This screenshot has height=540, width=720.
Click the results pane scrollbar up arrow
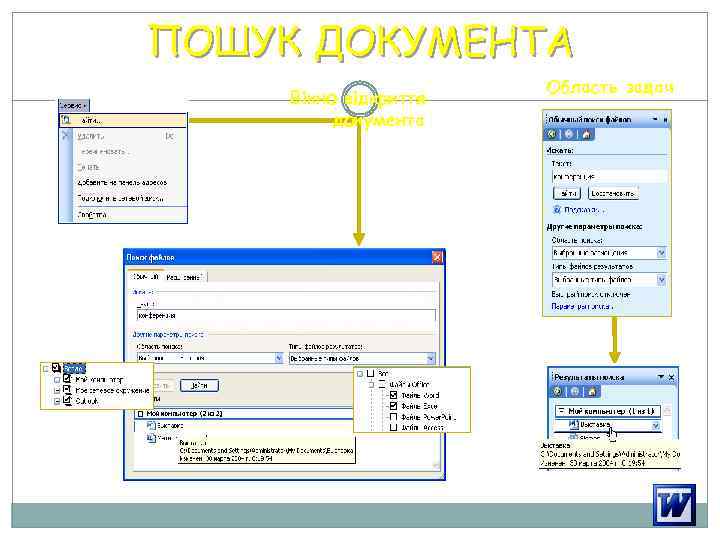pyautogui.click(x=668, y=410)
